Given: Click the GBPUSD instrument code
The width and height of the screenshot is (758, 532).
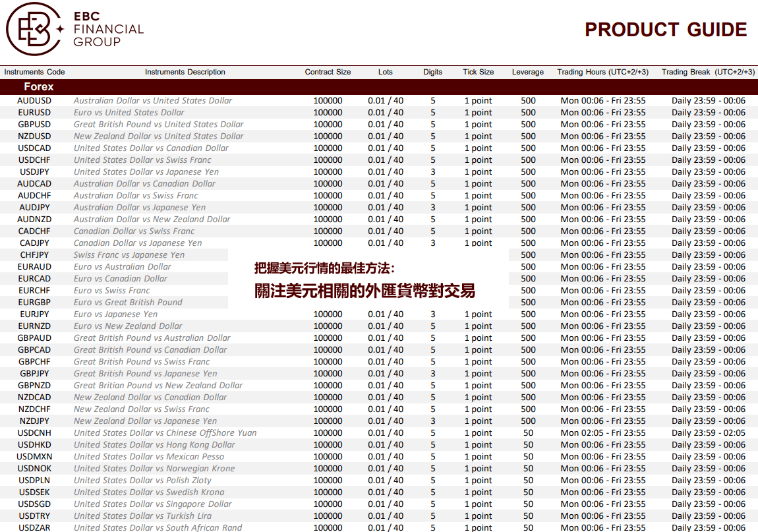Looking at the screenshot, I should (34, 125).
